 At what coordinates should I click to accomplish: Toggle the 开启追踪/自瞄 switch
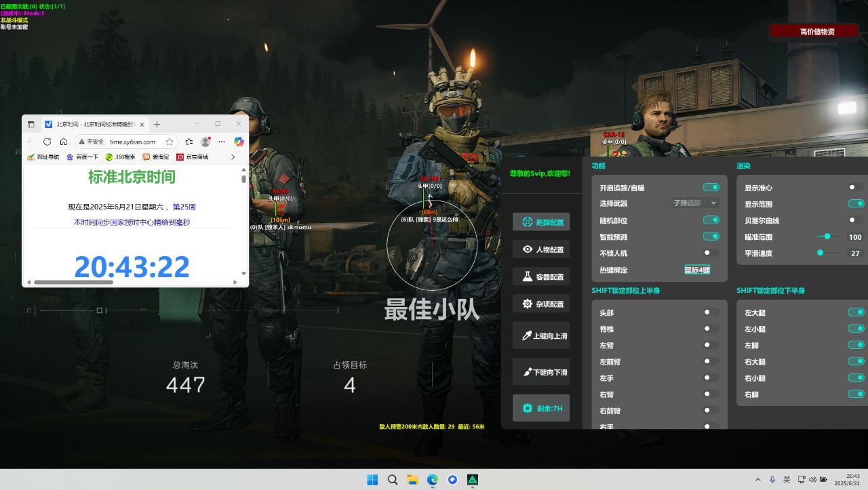pos(711,188)
